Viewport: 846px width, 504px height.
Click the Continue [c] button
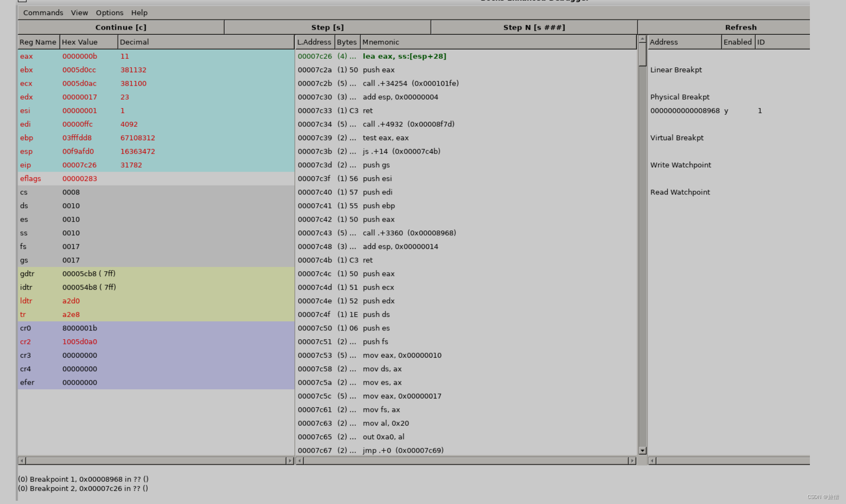pyautogui.click(x=121, y=27)
